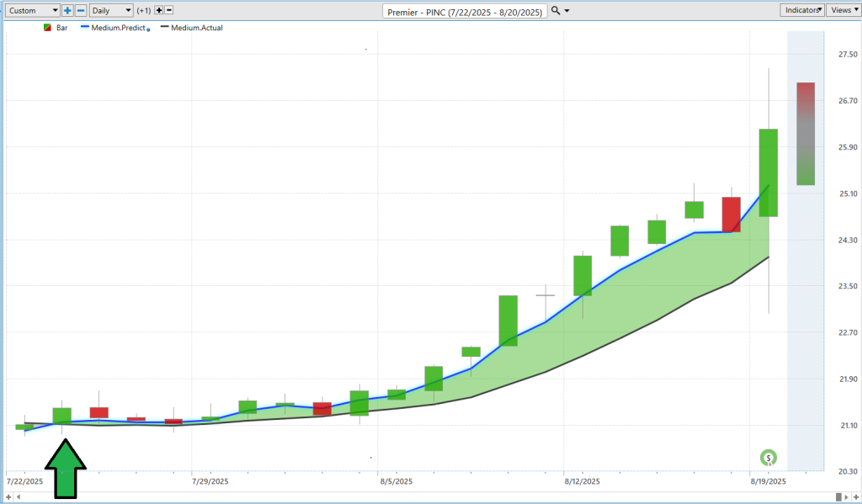Open the Indicators menu
The image size is (862, 504).
pos(801,10)
